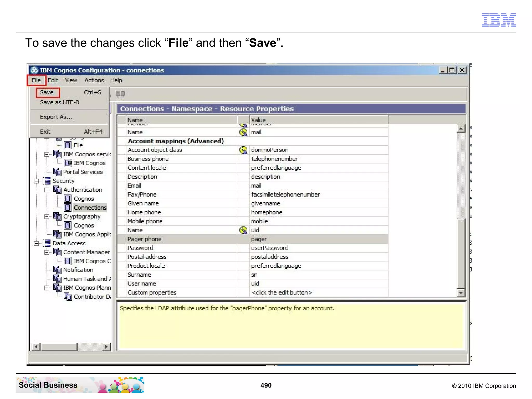
Task: Edit the 'userPassword' value cell
Action: (x=319, y=248)
